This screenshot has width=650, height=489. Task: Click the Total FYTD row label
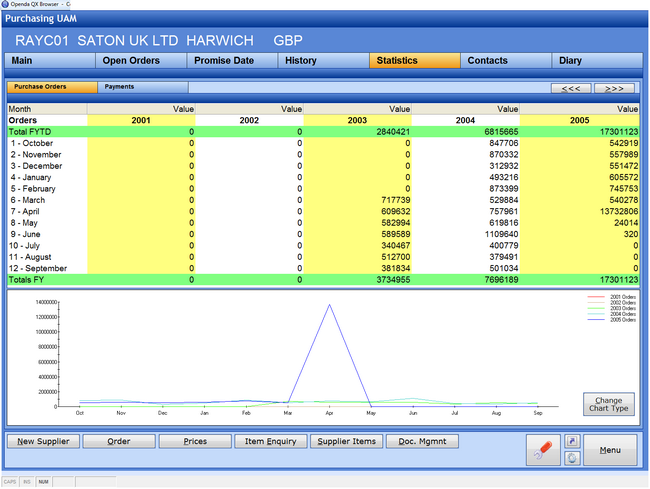pos(30,132)
